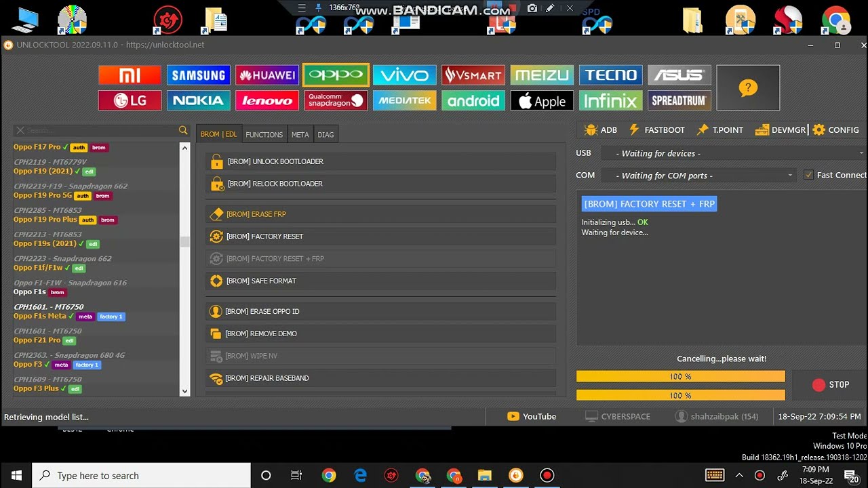Click the lower 100 % progress bar
Viewport: 868px width, 488px height.
coord(680,395)
